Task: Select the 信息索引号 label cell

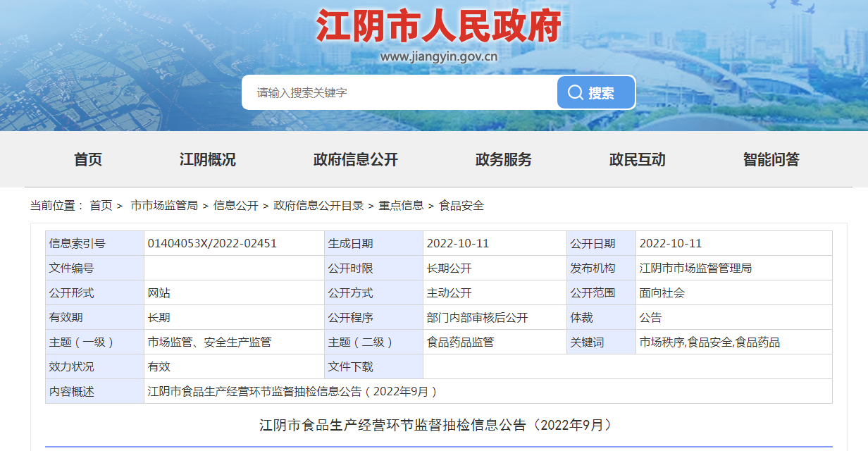Action: [x=95, y=244]
